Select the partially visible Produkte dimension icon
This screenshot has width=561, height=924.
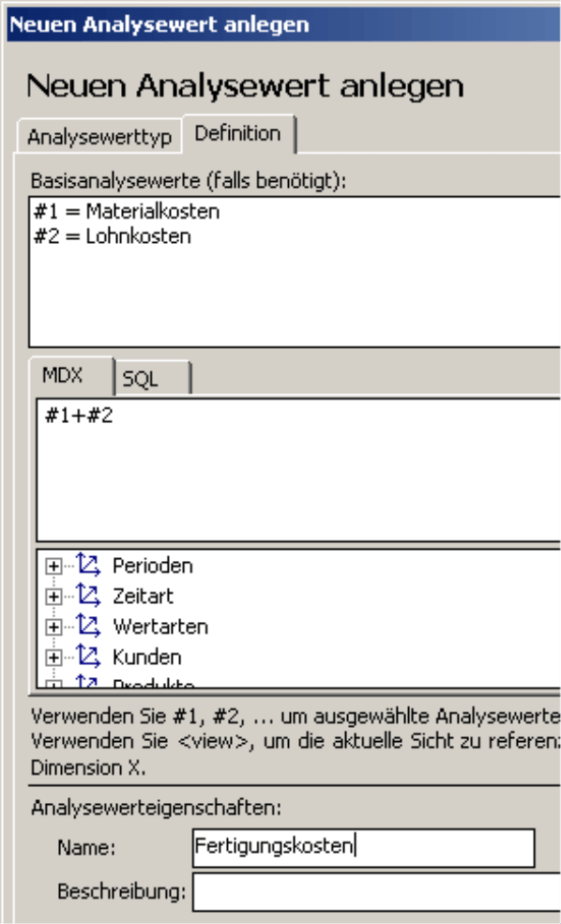tap(88, 682)
